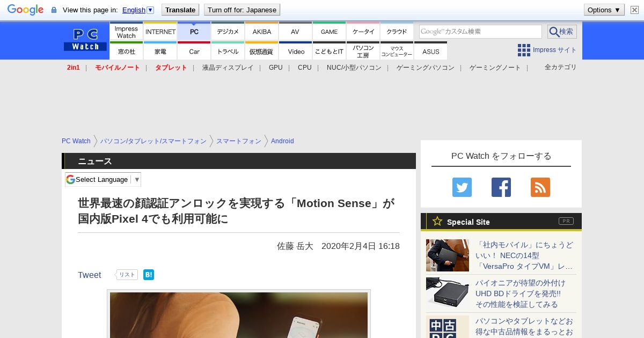
Task: Click the 中古品情報 headline link
Action: pyautogui.click(x=525, y=326)
